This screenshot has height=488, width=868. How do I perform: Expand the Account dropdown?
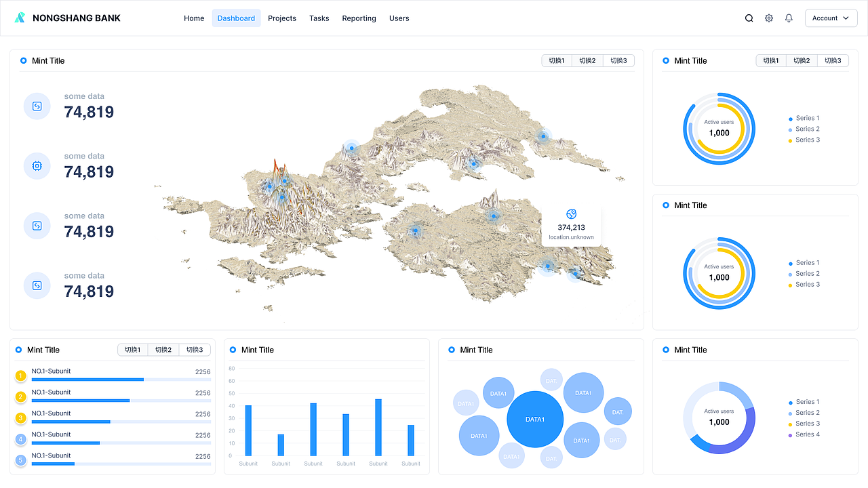831,18
